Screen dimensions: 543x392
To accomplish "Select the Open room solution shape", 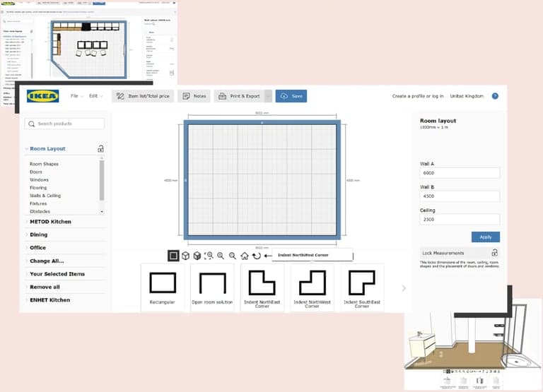I will [x=212, y=288].
